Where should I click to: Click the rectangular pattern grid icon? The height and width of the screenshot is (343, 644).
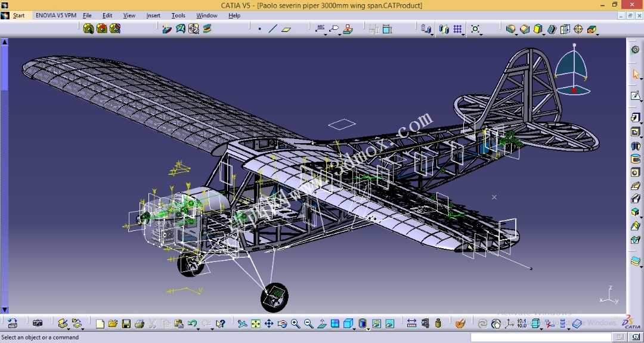pos(457,29)
